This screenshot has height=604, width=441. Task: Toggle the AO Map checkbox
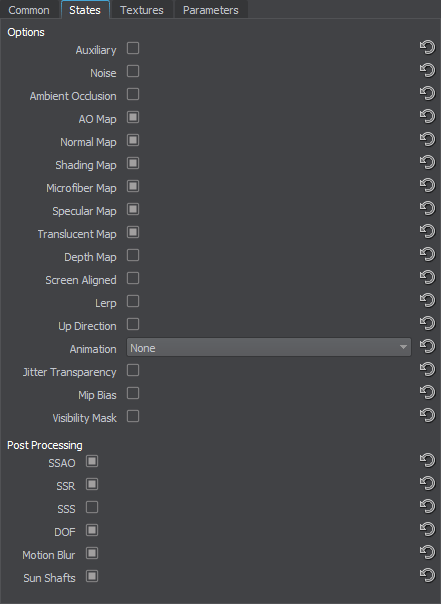tap(133, 117)
